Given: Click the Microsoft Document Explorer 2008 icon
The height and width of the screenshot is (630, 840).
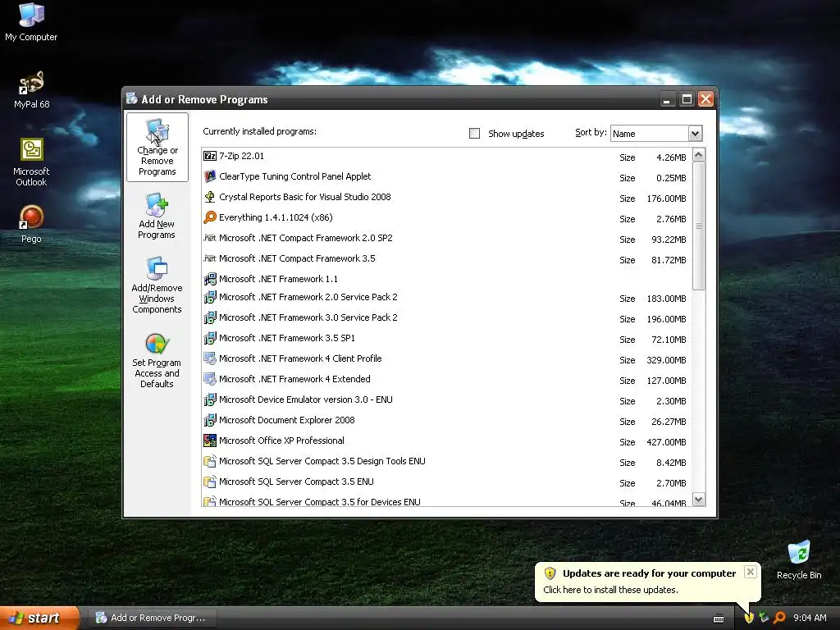Looking at the screenshot, I should [x=210, y=420].
